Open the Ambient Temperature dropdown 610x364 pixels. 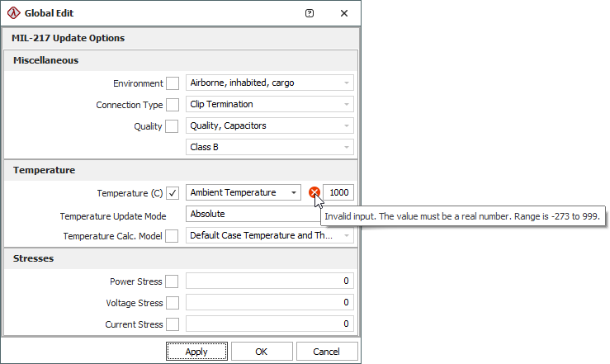click(243, 192)
